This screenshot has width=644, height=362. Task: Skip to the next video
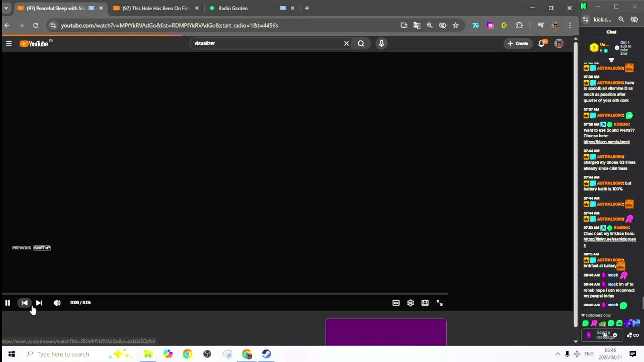(x=39, y=303)
